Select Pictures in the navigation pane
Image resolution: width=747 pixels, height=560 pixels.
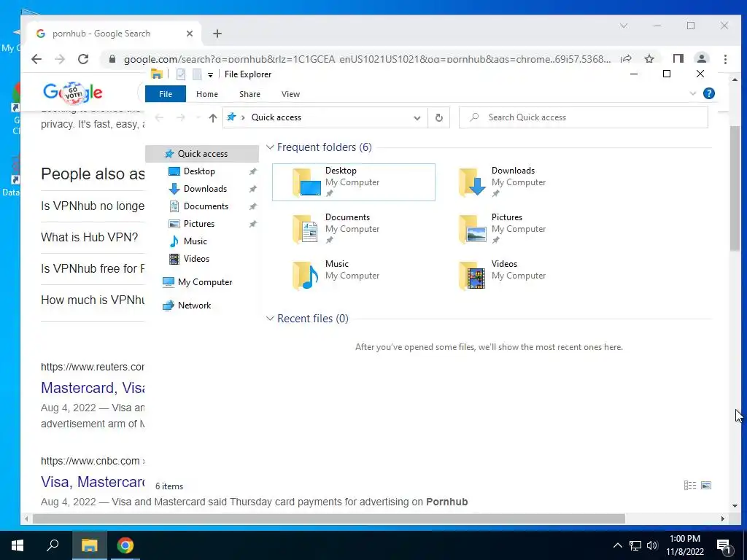point(198,224)
